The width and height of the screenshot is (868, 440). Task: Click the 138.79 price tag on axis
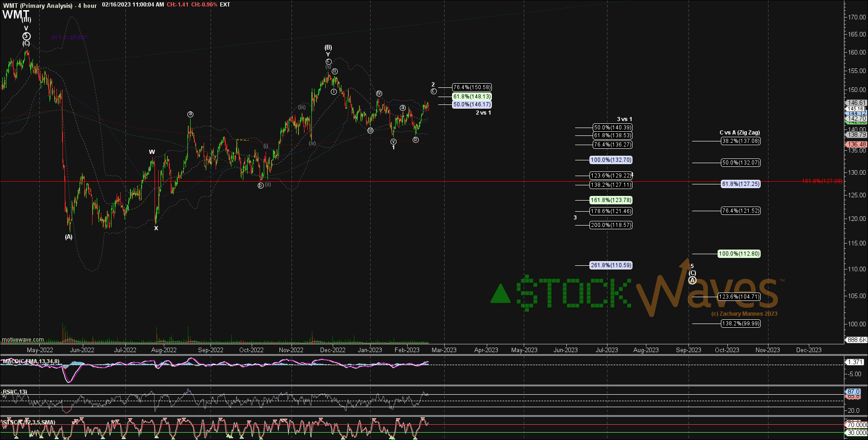click(x=856, y=135)
